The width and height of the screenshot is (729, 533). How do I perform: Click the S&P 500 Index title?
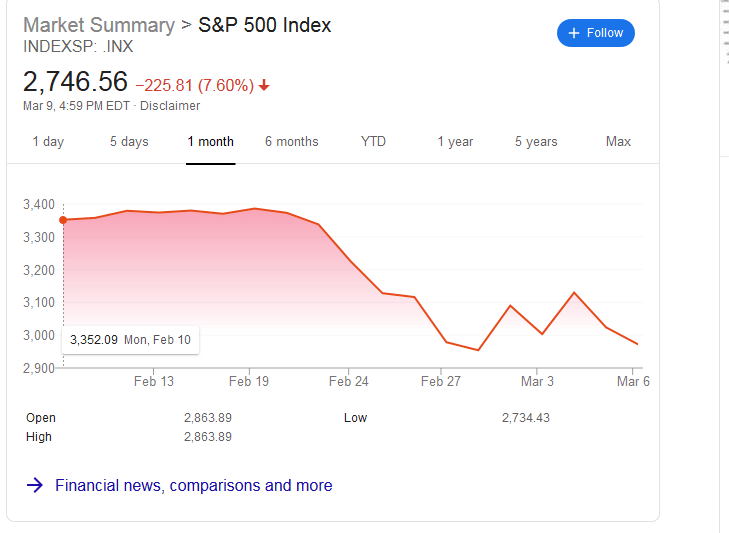click(x=265, y=25)
